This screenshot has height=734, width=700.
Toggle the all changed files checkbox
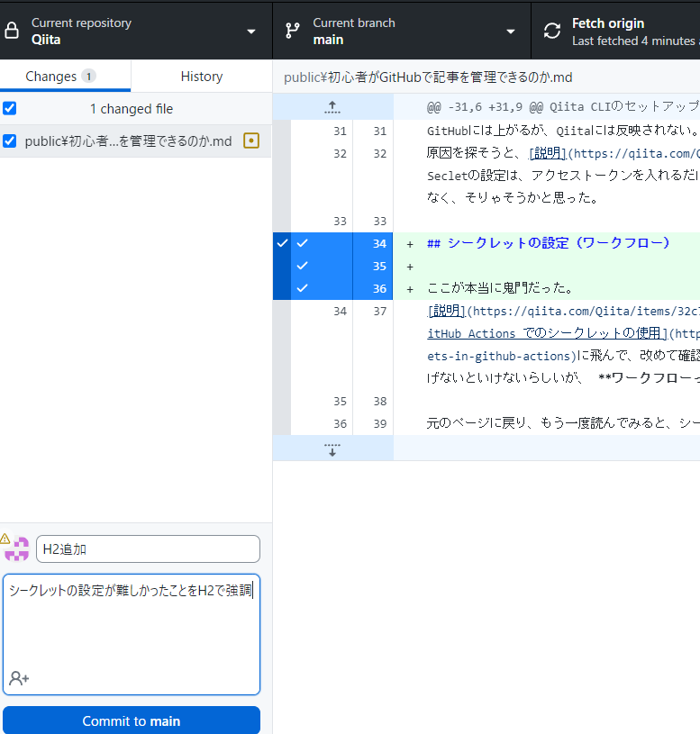[10, 109]
